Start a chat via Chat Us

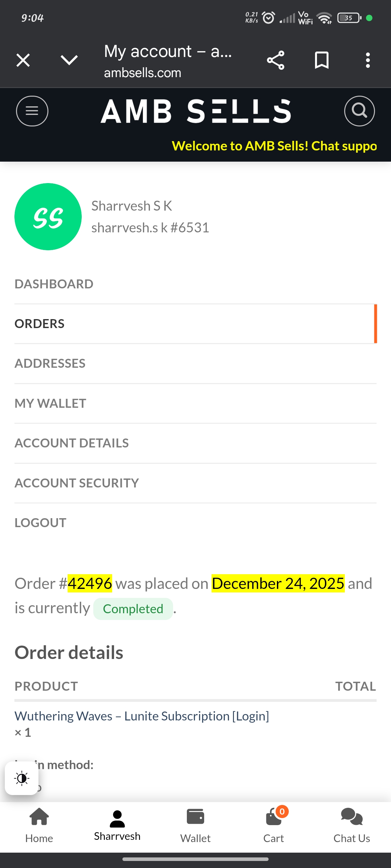click(x=352, y=825)
